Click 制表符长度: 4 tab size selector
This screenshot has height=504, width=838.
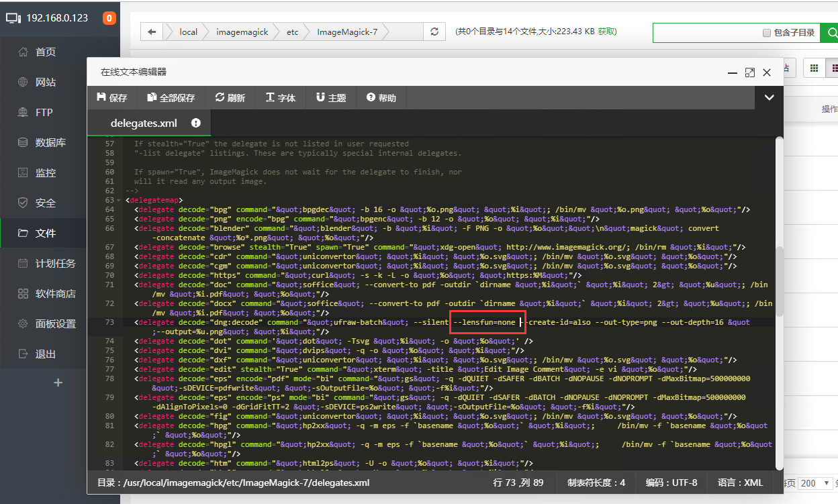click(x=596, y=483)
